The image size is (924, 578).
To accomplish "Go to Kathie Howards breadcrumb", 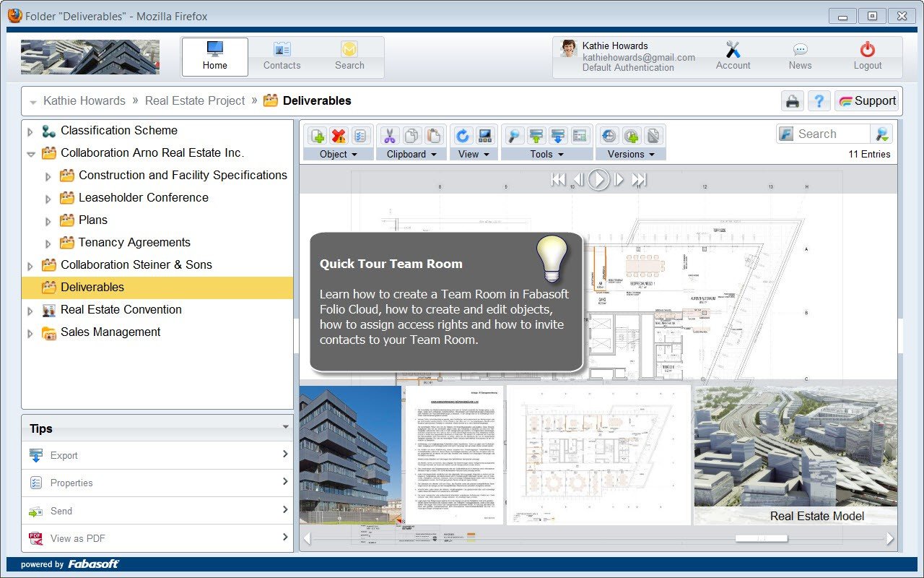I will 84,101.
